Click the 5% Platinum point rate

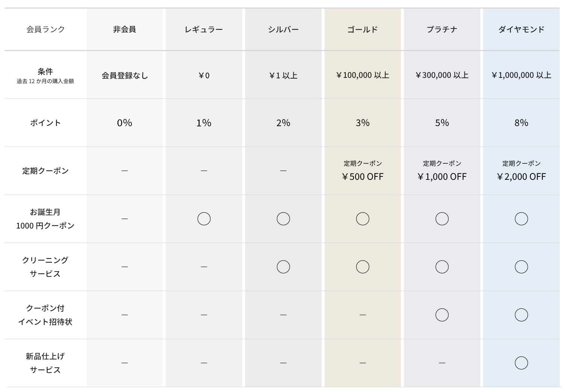[x=442, y=123]
